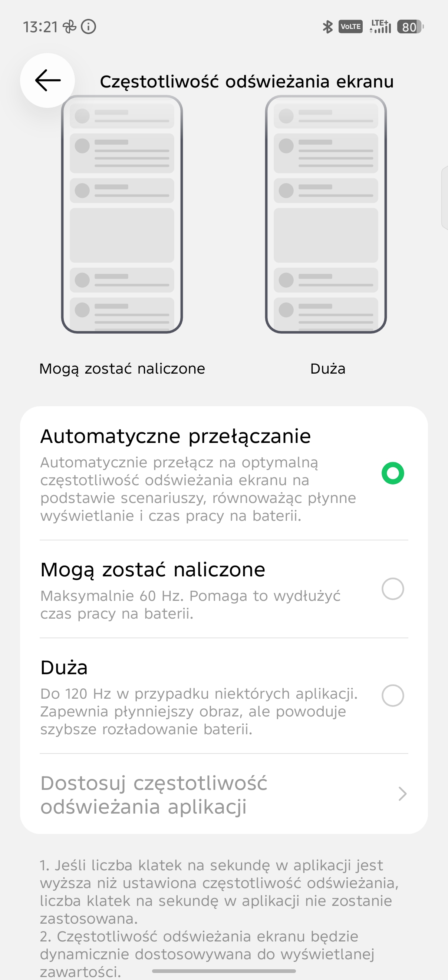
Task: Tap the back arrow button
Action: click(x=47, y=80)
